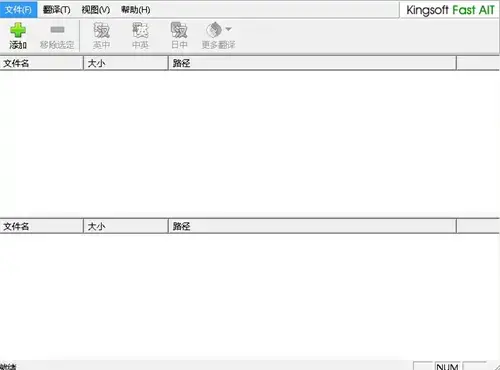Image resolution: width=500 pixels, height=370 pixels.
Task: Open the 文件(F) menu
Action: pos(18,10)
